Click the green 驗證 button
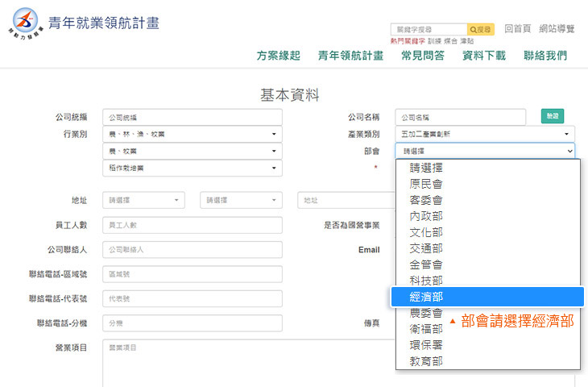 (553, 116)
